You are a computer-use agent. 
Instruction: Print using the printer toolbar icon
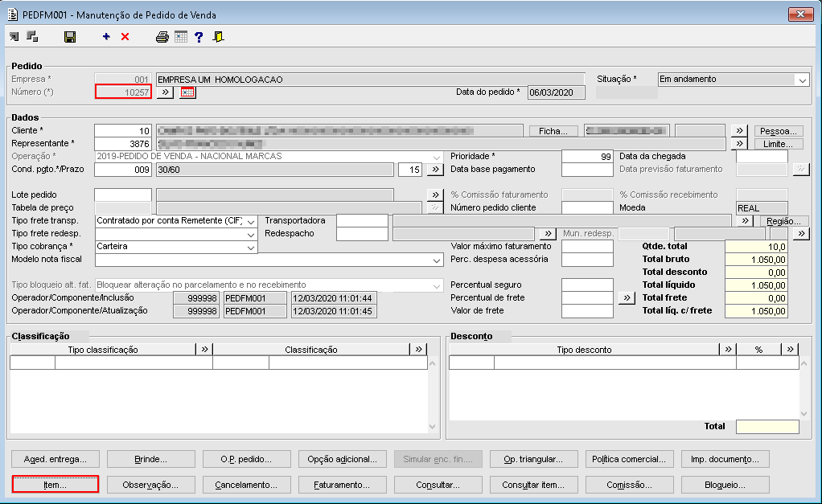pos(162,37)
